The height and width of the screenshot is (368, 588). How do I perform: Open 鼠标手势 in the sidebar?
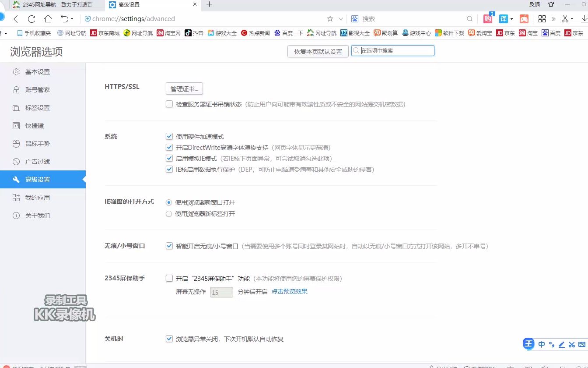(x=43, y=144)
